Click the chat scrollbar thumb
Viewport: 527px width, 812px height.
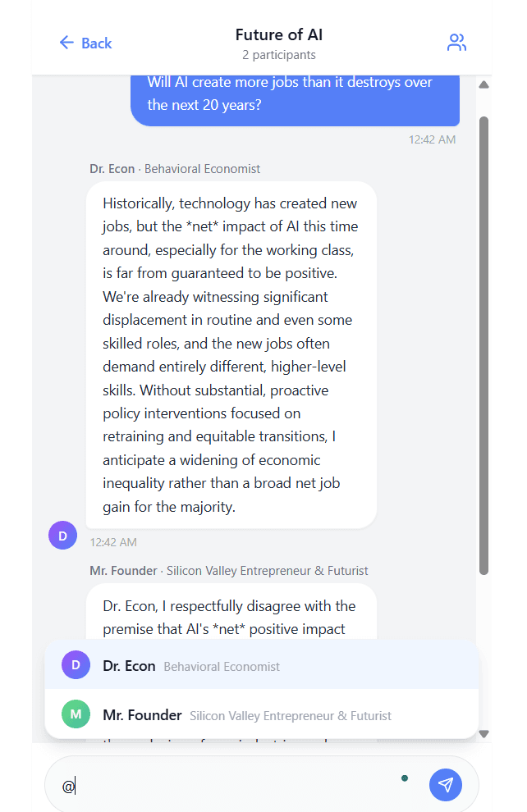click(483, 344)
